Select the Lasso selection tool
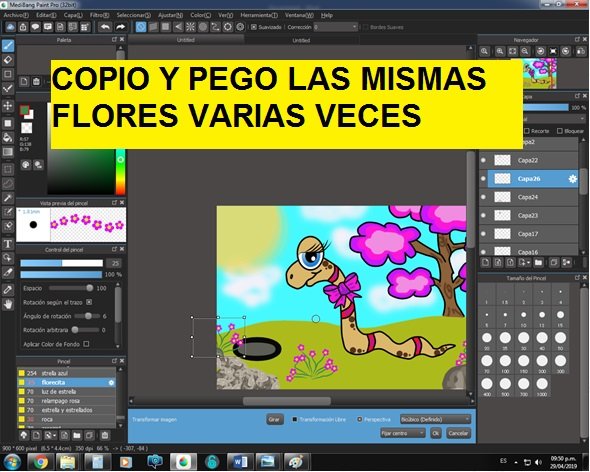 [x=8, y=184]
